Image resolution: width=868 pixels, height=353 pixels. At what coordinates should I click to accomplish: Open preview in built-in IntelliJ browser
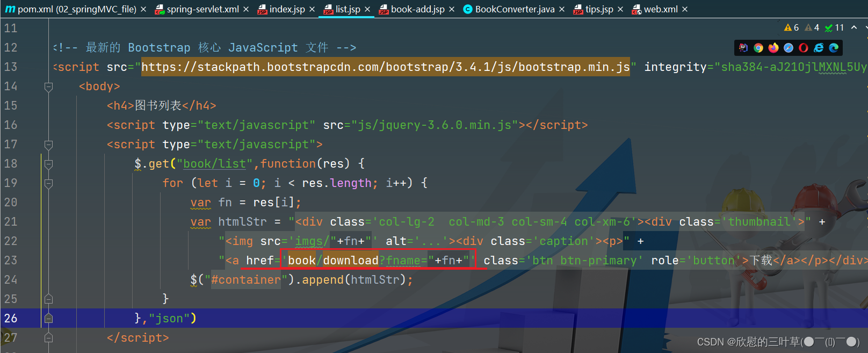743,48
